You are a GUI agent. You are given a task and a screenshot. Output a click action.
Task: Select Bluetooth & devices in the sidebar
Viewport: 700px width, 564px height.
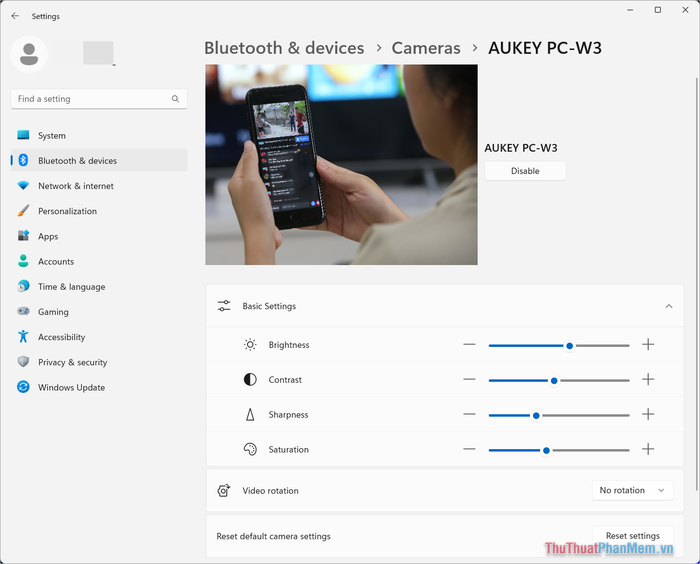point(99,160)
